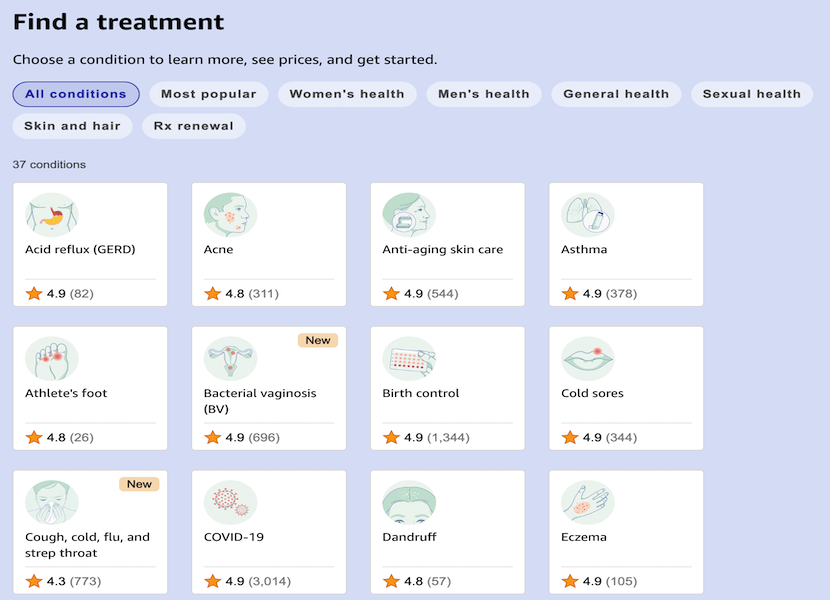Open the Athlete's foot icon
This screenshot has width=830, height=600.
(x=51, y=358)
